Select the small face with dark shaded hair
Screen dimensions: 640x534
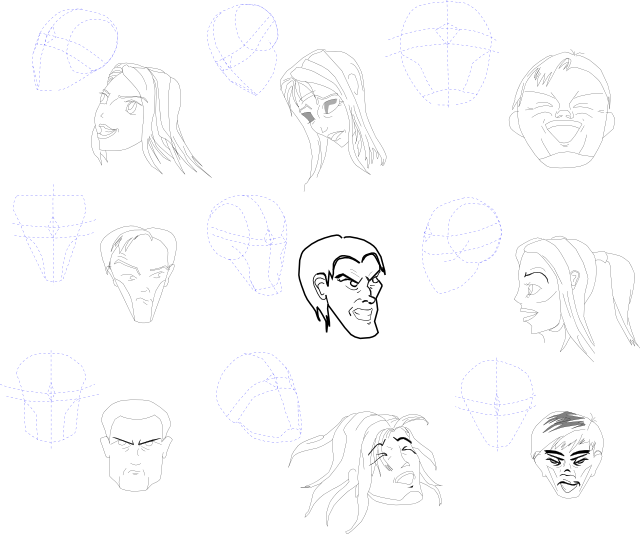point(567,454)
